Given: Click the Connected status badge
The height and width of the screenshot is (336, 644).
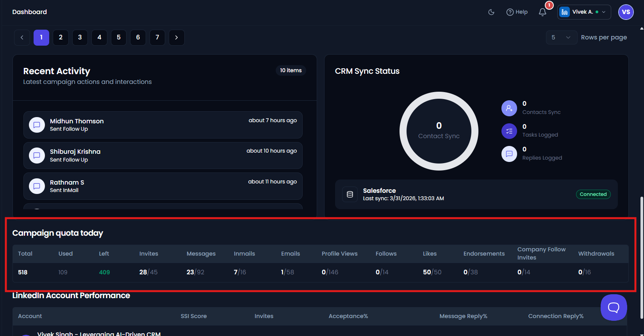Looking at the screenshot, I should (x=593, y=194).
